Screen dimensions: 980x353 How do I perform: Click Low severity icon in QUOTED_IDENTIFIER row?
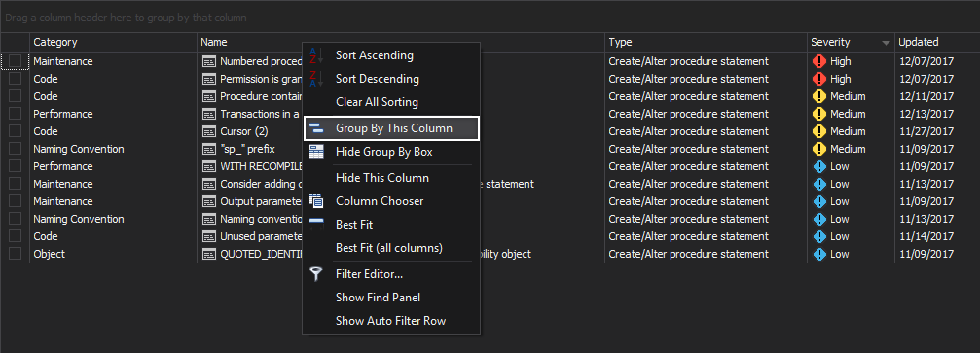pos(818,254)
